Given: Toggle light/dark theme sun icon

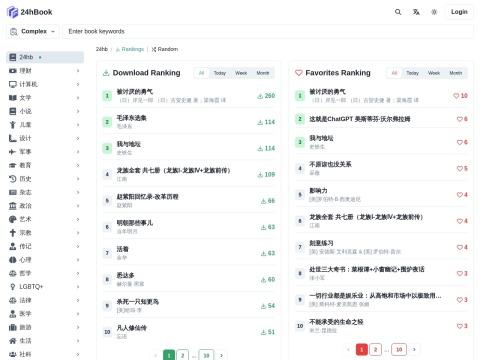Looking at the screenshot, I should tap(434, 12).
